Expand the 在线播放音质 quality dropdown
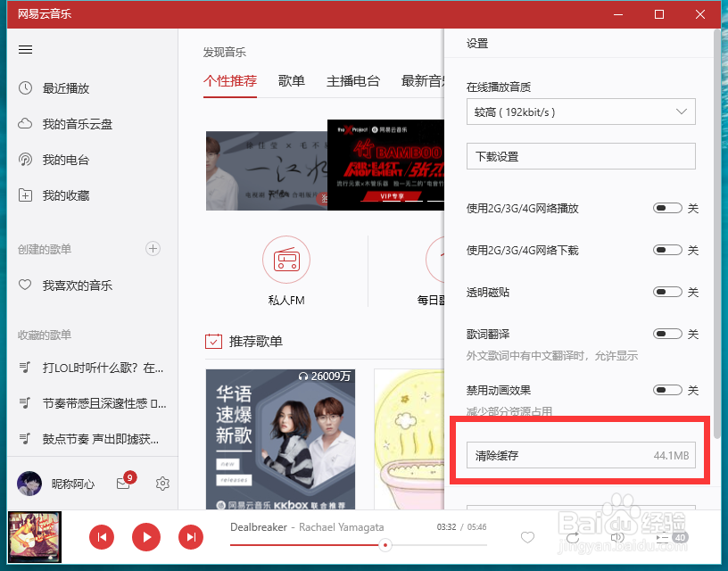This screenshot has height=571, width=728. click(x=581, y=112)
